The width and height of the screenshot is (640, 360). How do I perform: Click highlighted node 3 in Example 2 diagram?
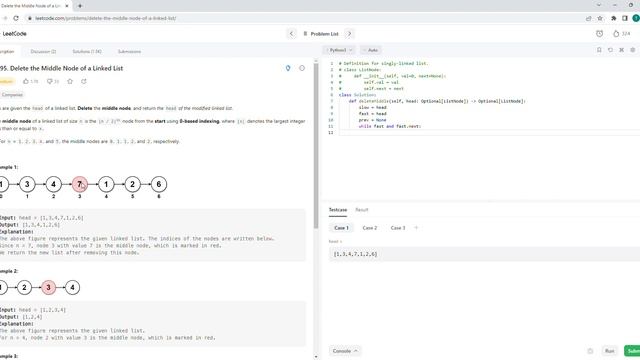[48, 287]
